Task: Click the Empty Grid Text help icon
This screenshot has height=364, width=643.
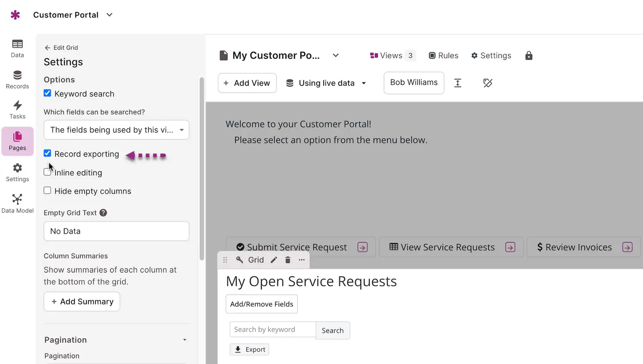Action: point(103,213)
